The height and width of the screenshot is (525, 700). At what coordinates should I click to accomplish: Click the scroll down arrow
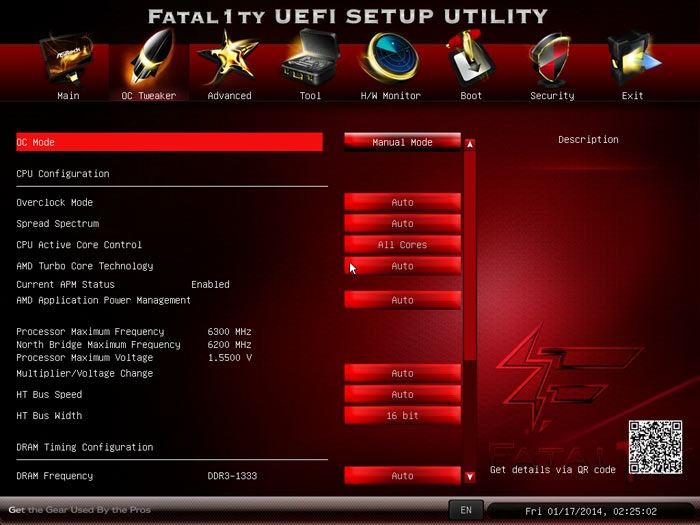point(470,477)
